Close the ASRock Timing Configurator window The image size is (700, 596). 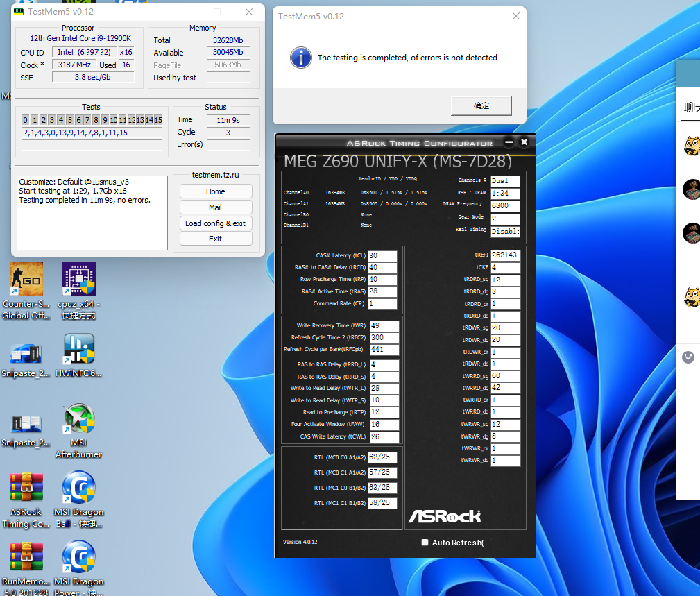(x=524, y=142)
